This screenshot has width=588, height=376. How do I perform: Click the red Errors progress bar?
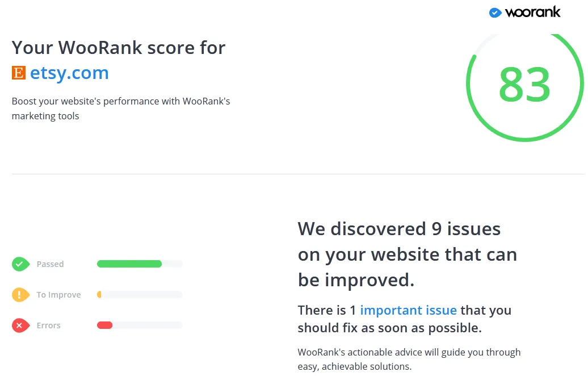104,325
